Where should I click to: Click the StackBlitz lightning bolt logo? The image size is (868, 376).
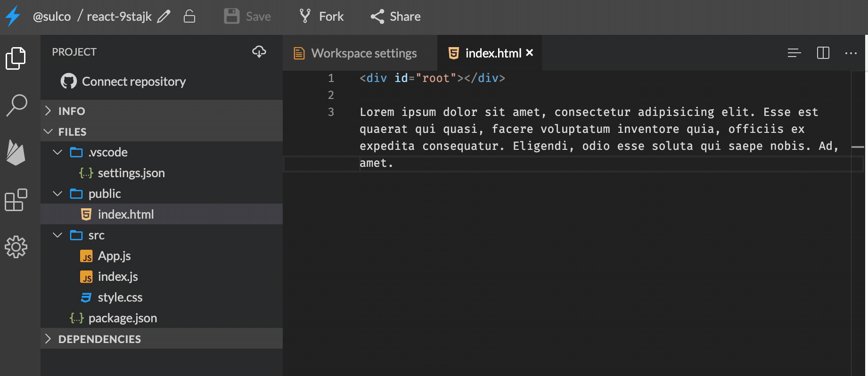pos(13,16)
